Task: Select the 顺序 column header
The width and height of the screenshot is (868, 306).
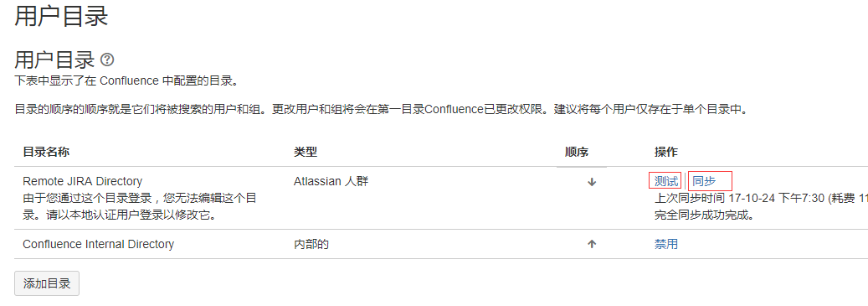Action: pyautogui.click(x=576, y=152)
